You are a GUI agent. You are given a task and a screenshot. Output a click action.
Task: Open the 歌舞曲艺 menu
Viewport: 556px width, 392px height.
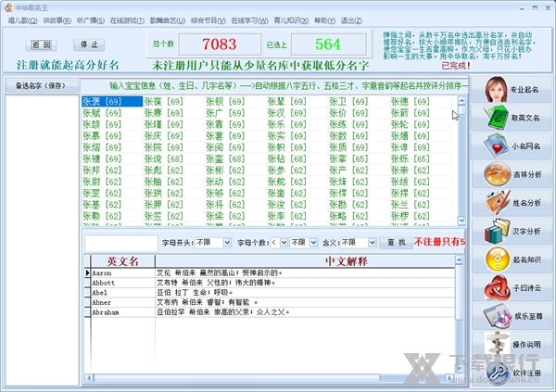tap(168, 20)
